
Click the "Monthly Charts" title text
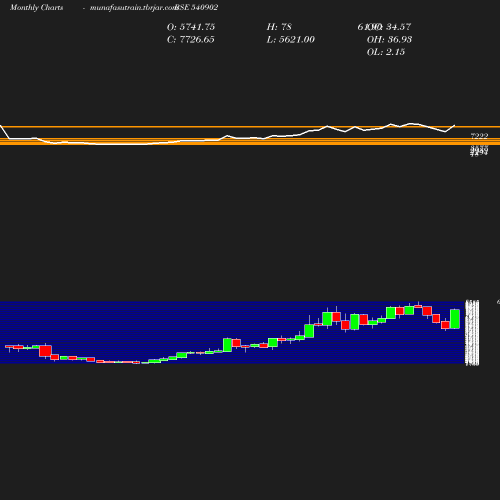click(36, 8)
